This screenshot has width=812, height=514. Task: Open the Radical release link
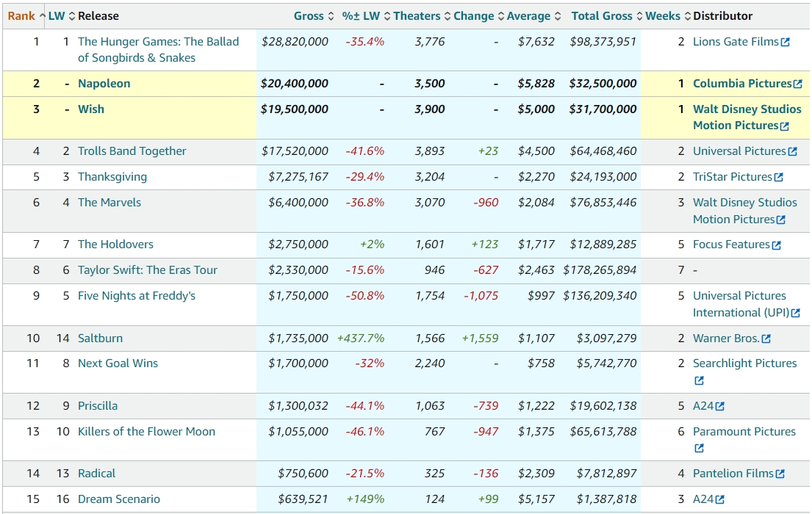97,474
